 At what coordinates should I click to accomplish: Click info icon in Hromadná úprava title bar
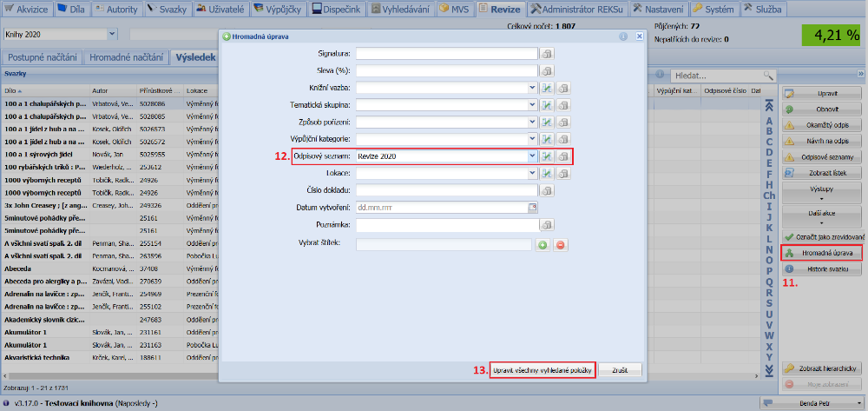click(x=623, y=37)
